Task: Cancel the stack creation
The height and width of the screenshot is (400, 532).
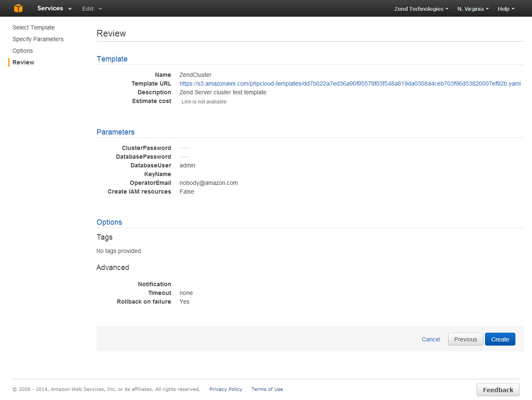Action: click(x=431, y=339)
